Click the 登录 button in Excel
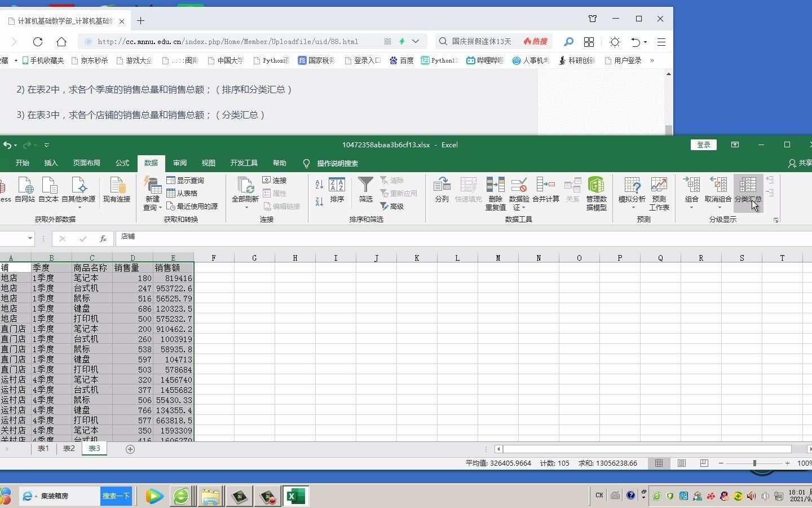The width and height of the screenshot is (812, 508). pos(703,145)
